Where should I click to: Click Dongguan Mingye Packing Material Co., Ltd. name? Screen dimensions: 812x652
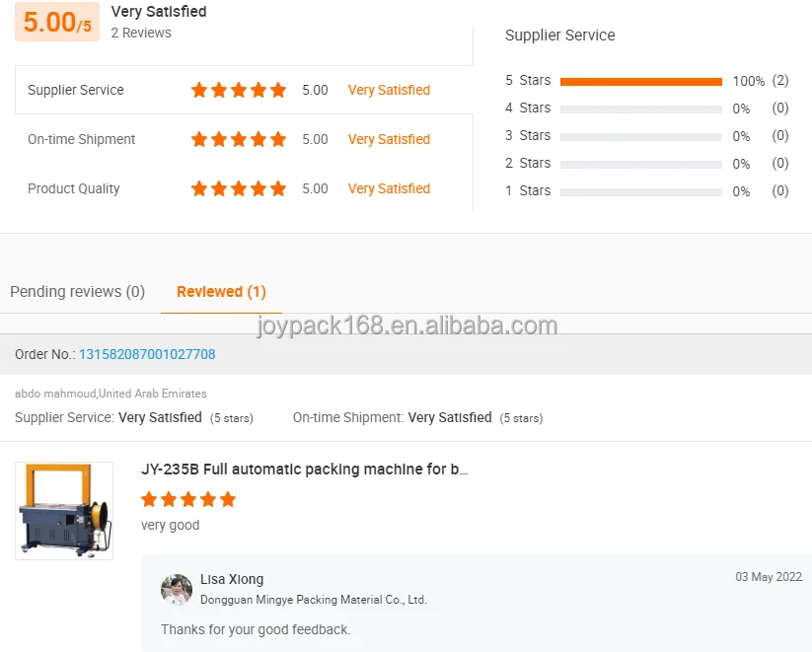coord(314,600)
